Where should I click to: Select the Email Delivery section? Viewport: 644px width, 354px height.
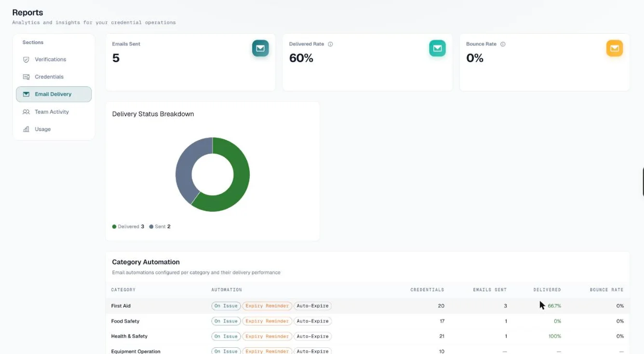[54, 94]
